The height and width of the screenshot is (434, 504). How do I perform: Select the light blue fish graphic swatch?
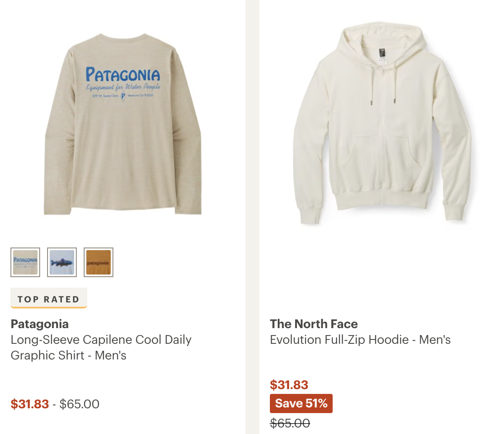pyautogui.click(x=62, y=262)
